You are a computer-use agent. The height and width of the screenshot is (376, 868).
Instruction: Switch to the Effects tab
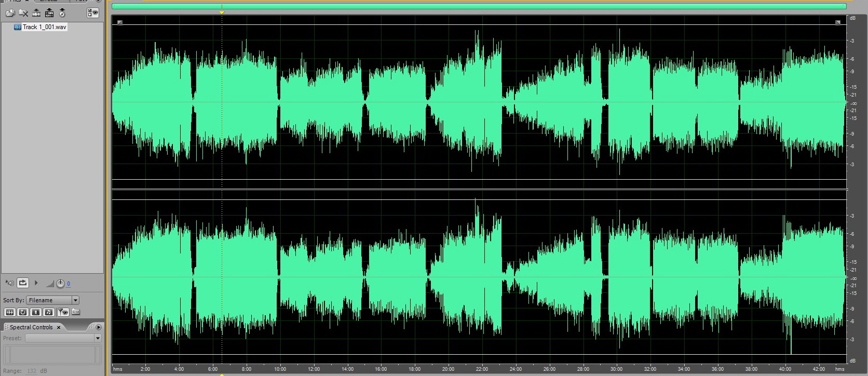coord(48,1)
